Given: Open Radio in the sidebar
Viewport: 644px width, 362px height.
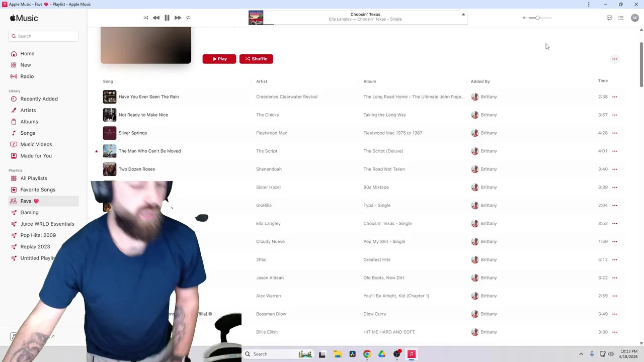Looking at the screenshot, I should tap(27, 76).
